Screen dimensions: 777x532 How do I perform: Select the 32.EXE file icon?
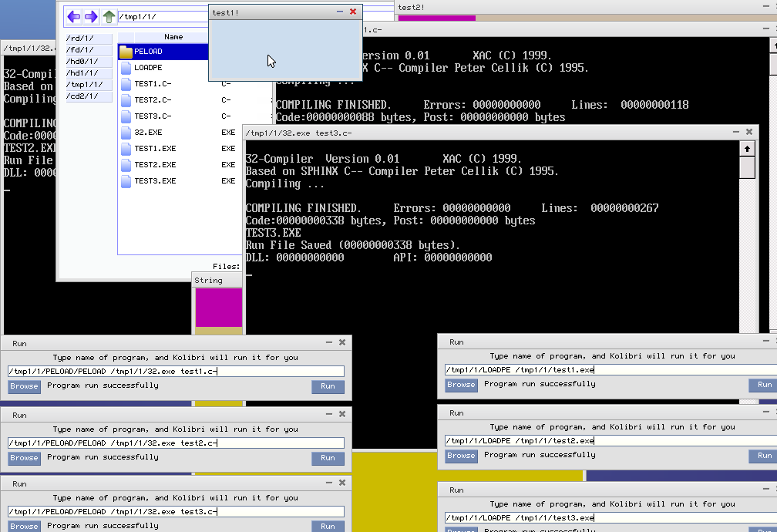[126, 133]
